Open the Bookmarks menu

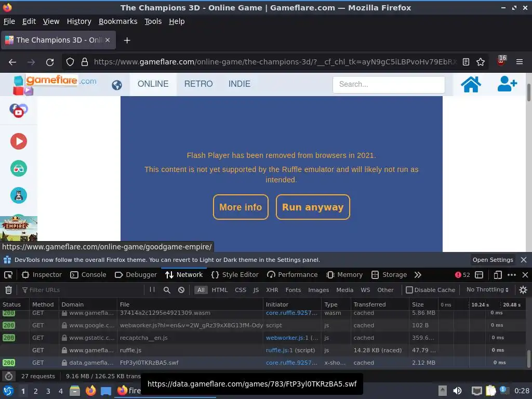[118, 21]
